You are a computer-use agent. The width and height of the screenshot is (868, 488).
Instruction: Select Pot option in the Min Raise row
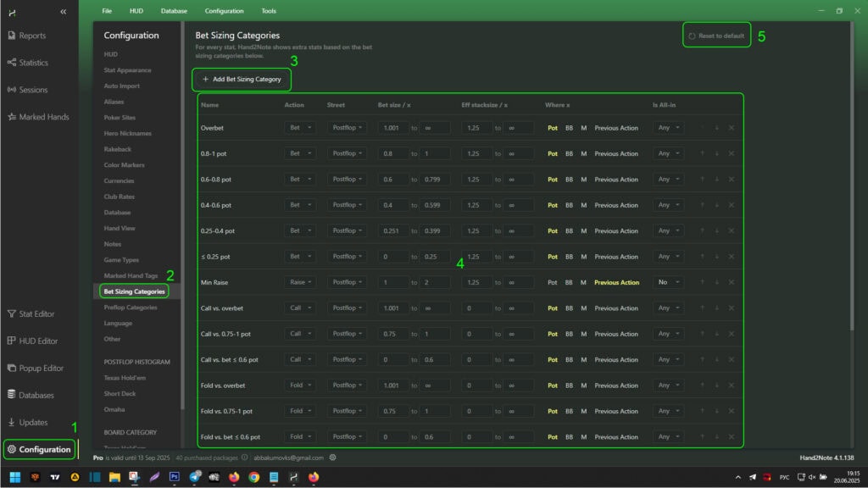click(553, 282)
